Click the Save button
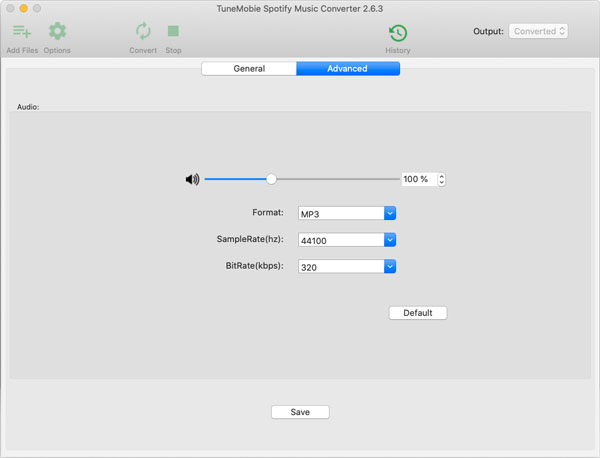The width and height of the screenshot is (600, 458). (x=300, y=412)
